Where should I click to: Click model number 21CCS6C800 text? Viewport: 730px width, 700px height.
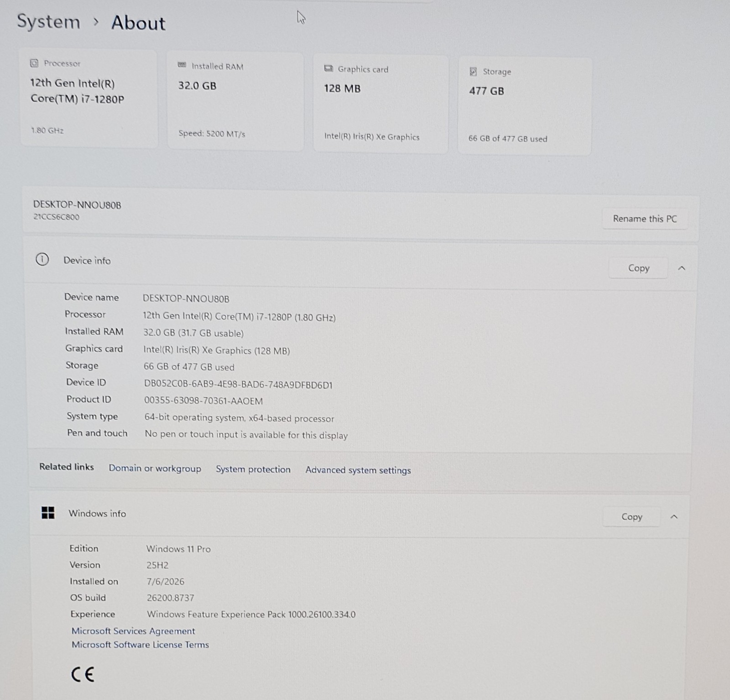(56, 217)
